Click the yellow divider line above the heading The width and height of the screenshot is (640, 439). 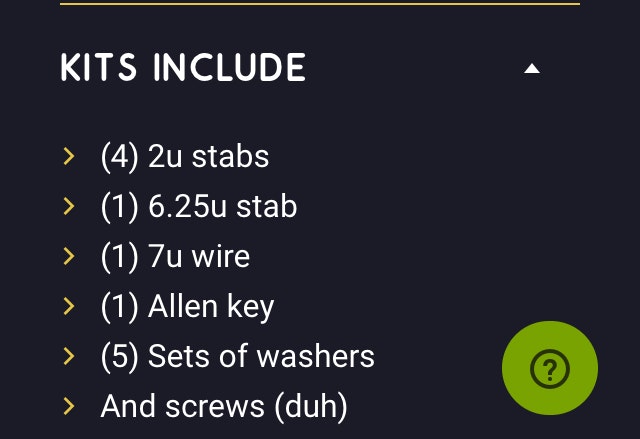[x=320, y=4]
